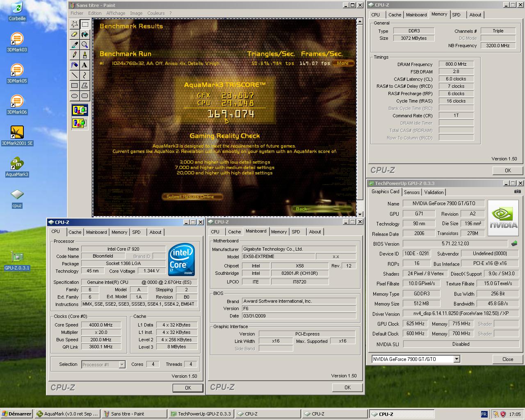Switch to Sans titre - Paint taskbar button
The image size is (525, 420).
[x=134, y=414]
